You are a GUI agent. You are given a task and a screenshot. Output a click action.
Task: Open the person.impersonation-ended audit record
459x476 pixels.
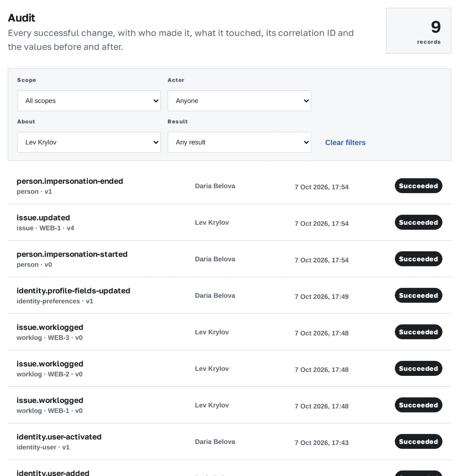[x=229, y=186]
